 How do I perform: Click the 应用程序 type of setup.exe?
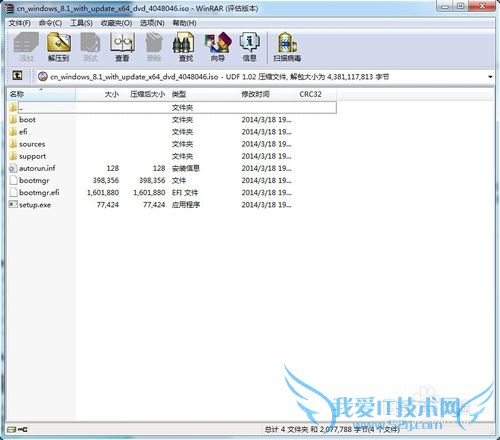click(x=186, y=204)
